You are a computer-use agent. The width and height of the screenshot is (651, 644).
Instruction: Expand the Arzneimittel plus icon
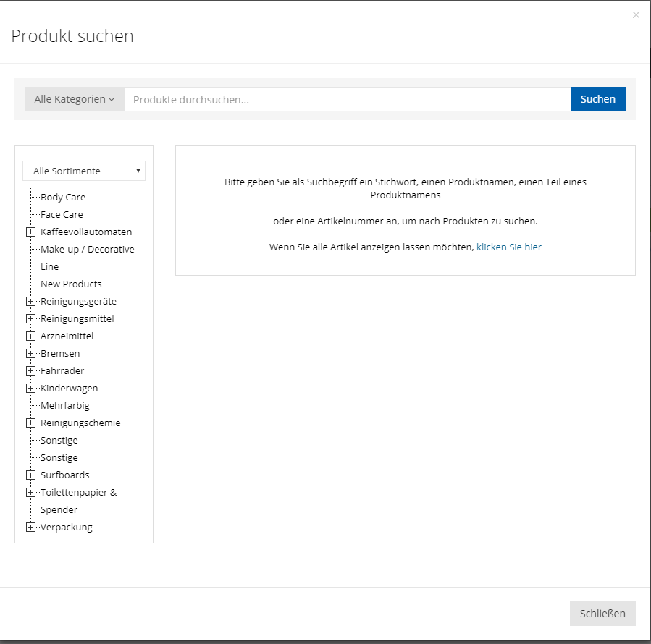(30, 336)
